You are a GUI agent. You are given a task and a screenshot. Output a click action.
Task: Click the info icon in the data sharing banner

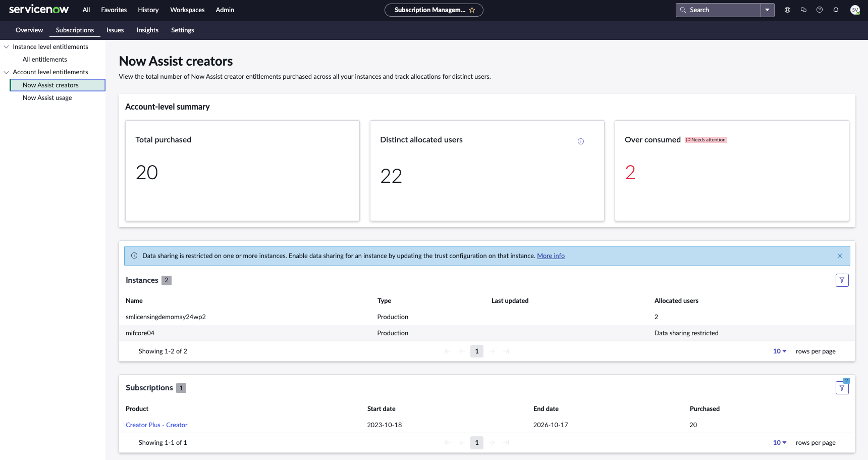click(134, 255)
